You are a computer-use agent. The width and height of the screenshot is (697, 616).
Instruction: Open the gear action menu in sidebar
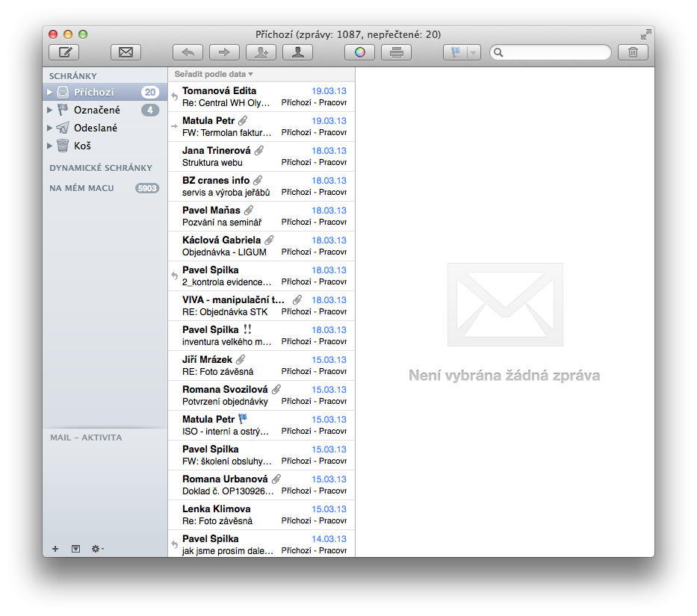point(97,549)
